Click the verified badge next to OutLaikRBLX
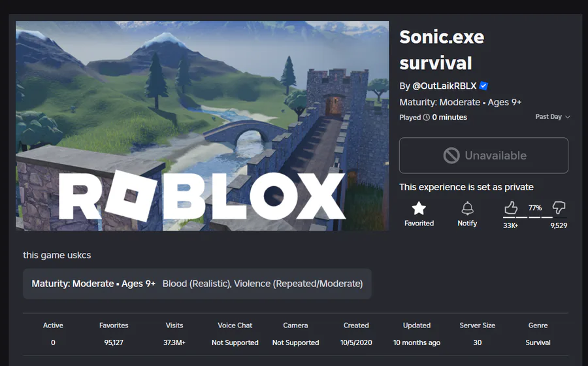Viewport: 588px width, 366px height. click(483, 86)
